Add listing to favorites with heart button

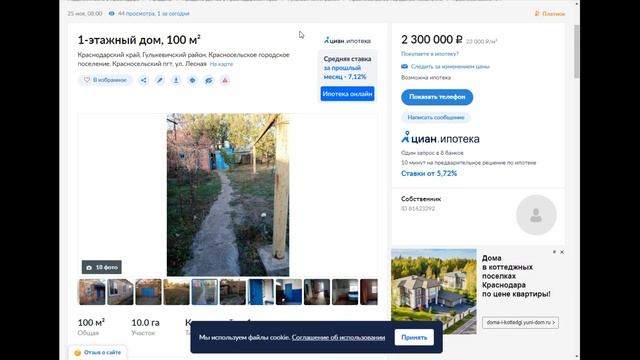[105, 80]
